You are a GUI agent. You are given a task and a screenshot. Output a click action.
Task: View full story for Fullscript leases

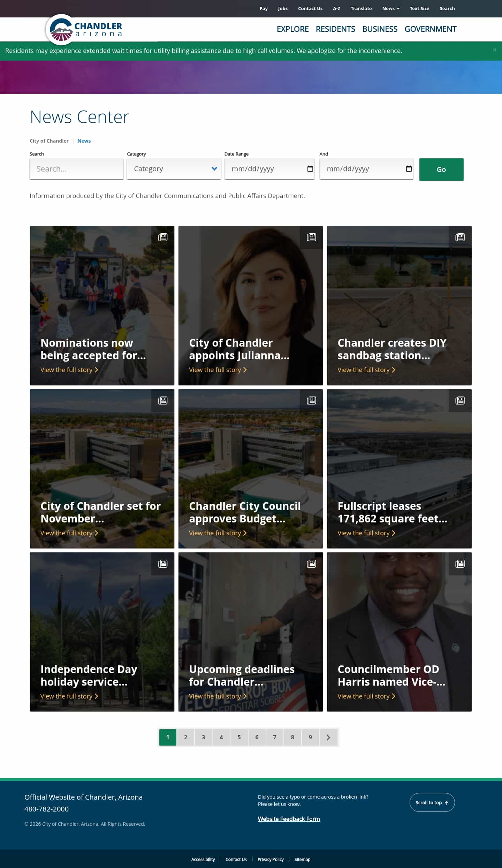(366, 533)
